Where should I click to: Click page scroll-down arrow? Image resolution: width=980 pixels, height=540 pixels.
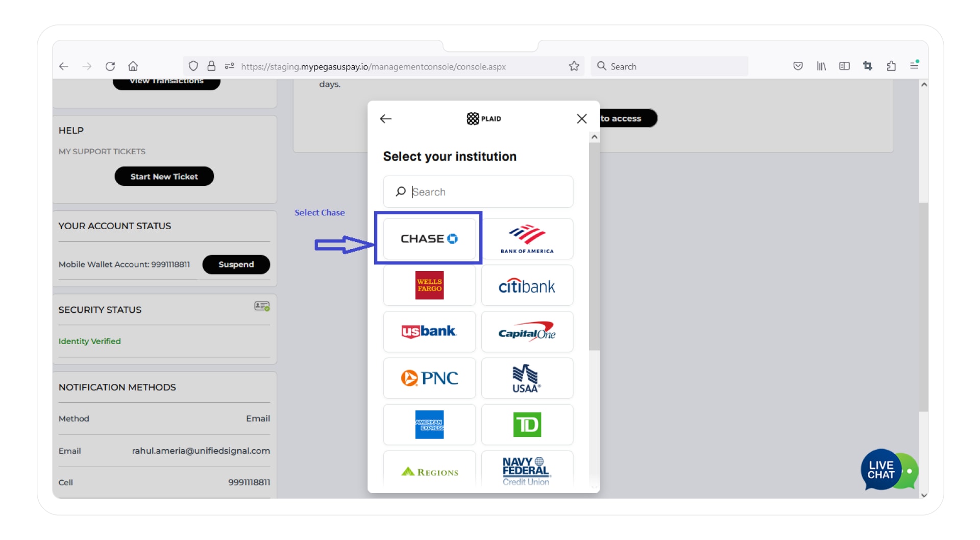(924, 495)
